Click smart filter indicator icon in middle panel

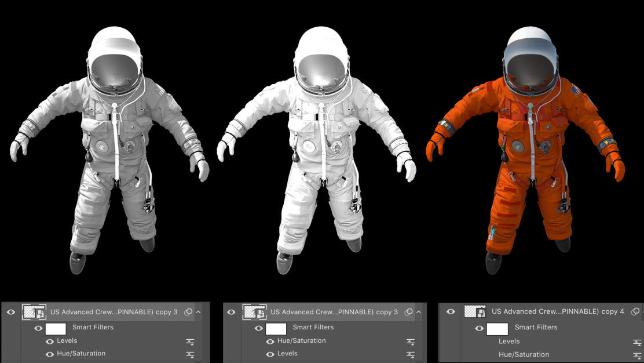point(408,312)
